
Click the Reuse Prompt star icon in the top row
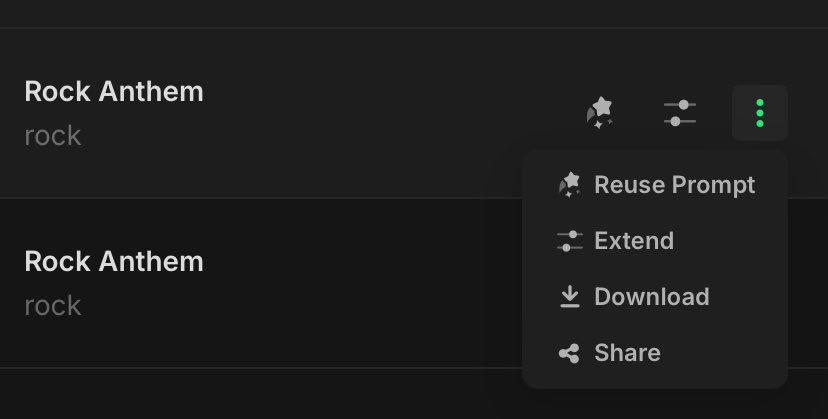click(599, 113)
